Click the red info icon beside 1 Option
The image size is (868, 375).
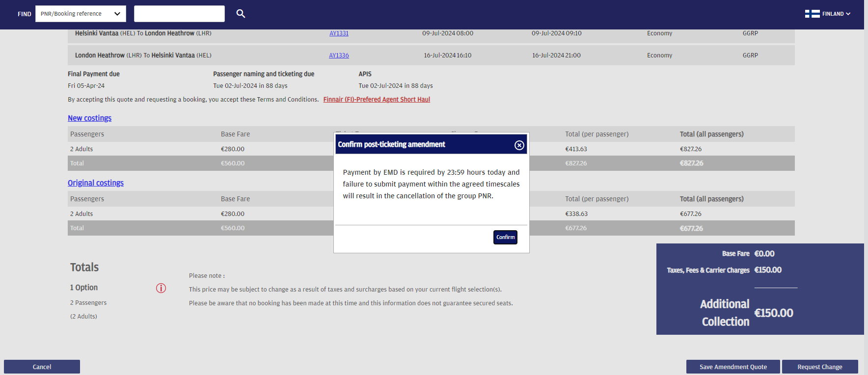pos(161,288)
